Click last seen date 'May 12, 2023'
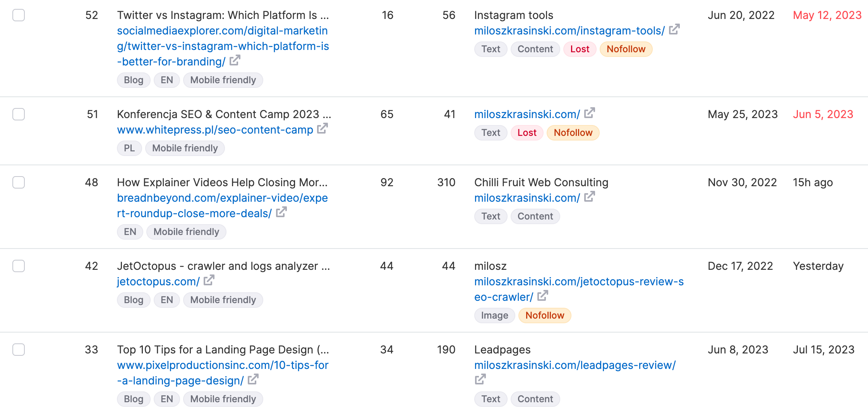Image resolution: width=868 pixels, height=415 pixels. [827, 15]
